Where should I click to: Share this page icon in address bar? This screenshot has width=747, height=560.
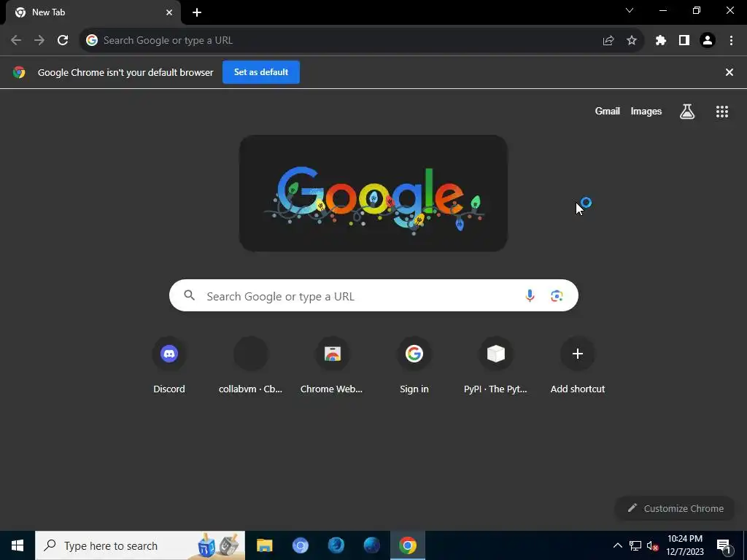pos(608,41)
